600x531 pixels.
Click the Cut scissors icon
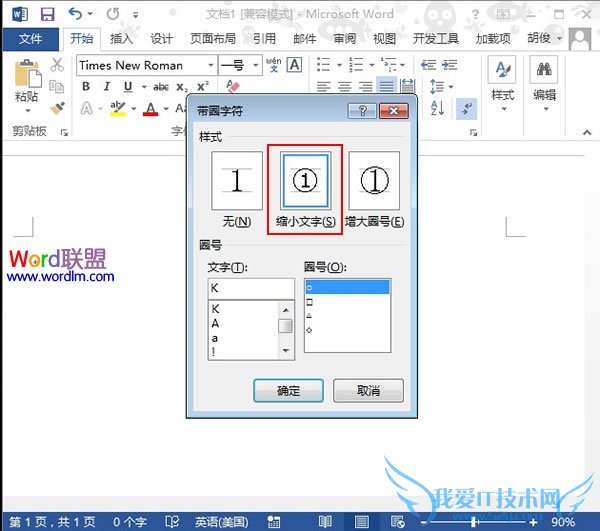point(57,65)
